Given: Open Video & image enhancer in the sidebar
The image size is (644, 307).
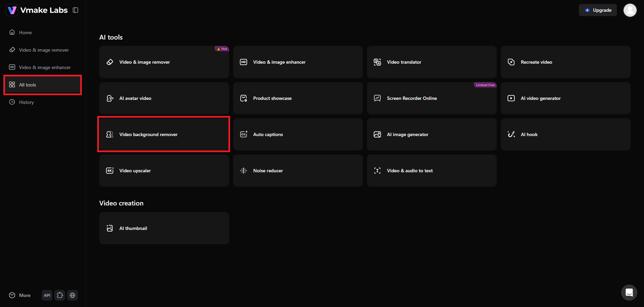Looking at the screenshot, I should pos(43,67).
